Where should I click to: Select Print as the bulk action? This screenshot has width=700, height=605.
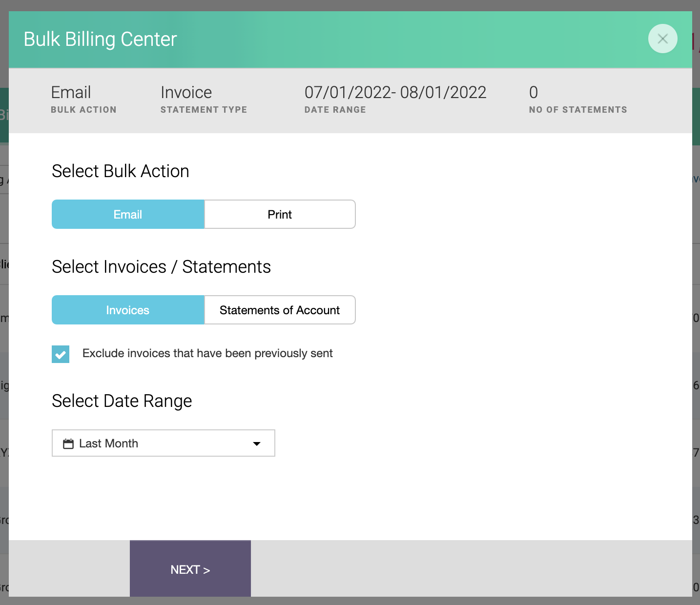[x=280, y=214]
